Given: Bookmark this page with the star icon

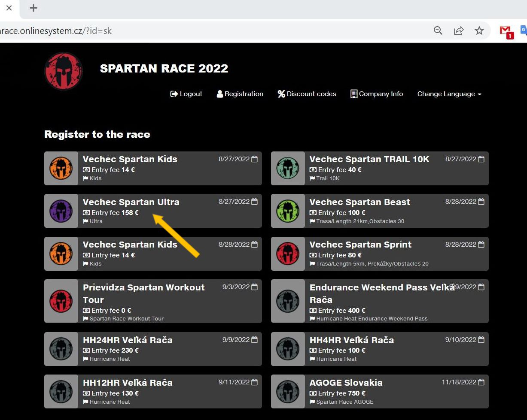Looking at the screenshot, I should point(479,31).
